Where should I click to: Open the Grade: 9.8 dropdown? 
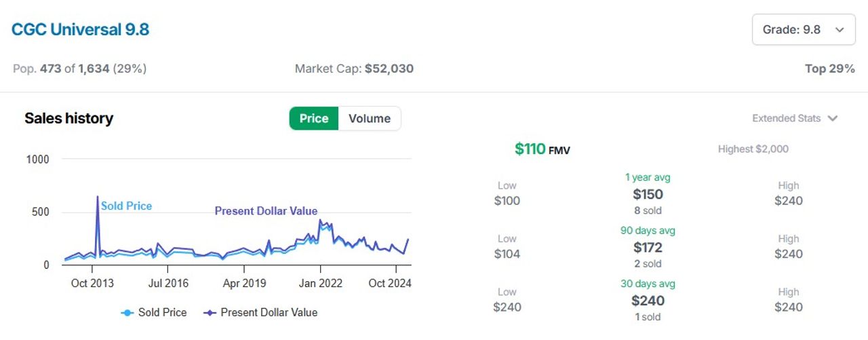804,30
